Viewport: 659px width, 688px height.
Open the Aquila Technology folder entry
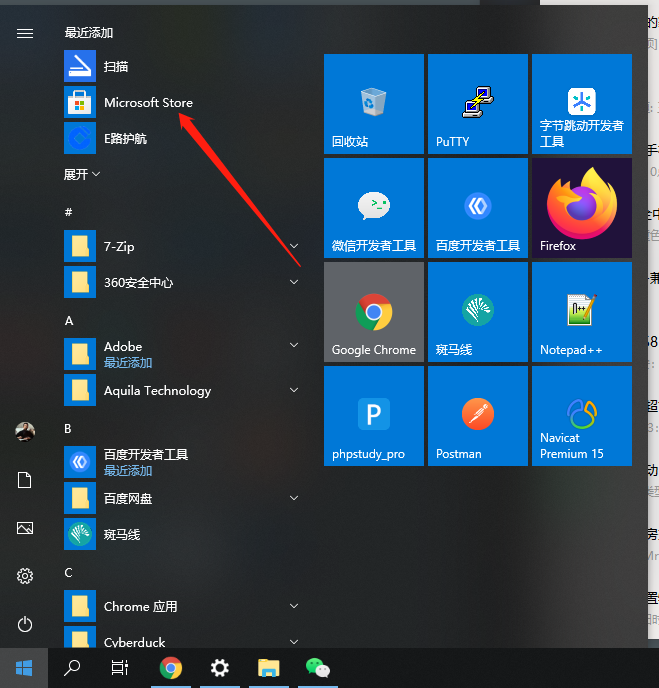point(183,390)
